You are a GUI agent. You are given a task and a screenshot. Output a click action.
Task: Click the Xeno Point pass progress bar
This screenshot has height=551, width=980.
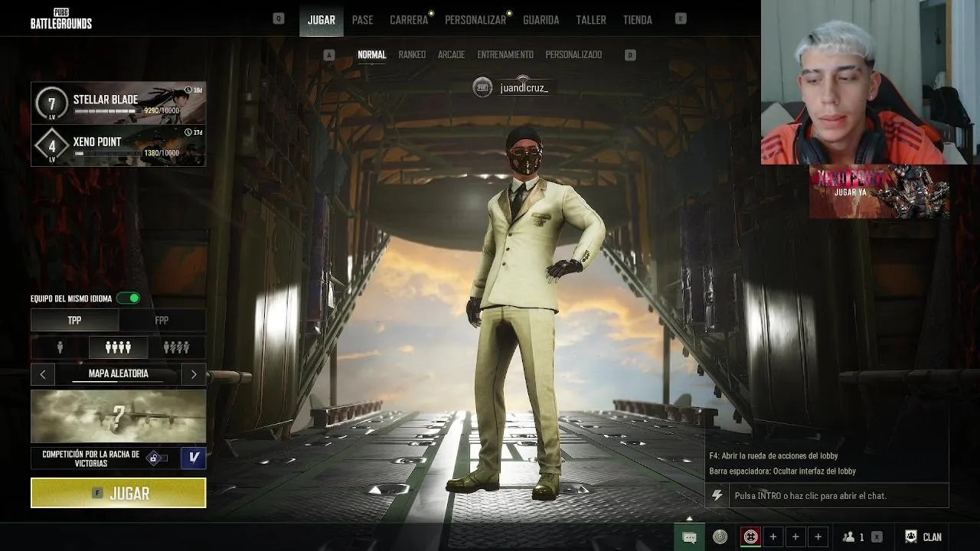point(107,153)
